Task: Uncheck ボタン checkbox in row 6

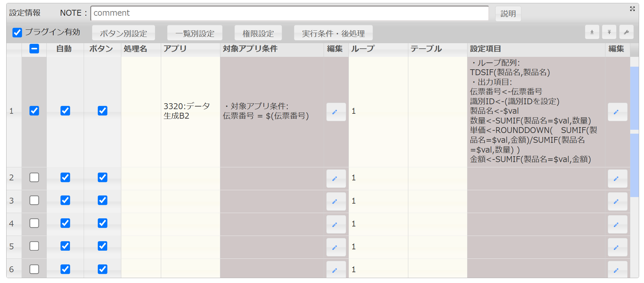Action: (103, 269)
